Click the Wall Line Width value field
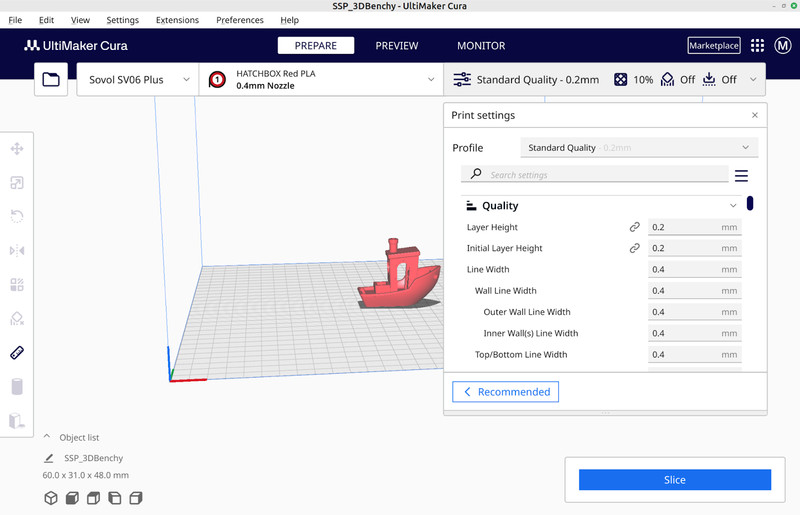The width and height of the screenshot is (800, 515). tap(694, 291)
